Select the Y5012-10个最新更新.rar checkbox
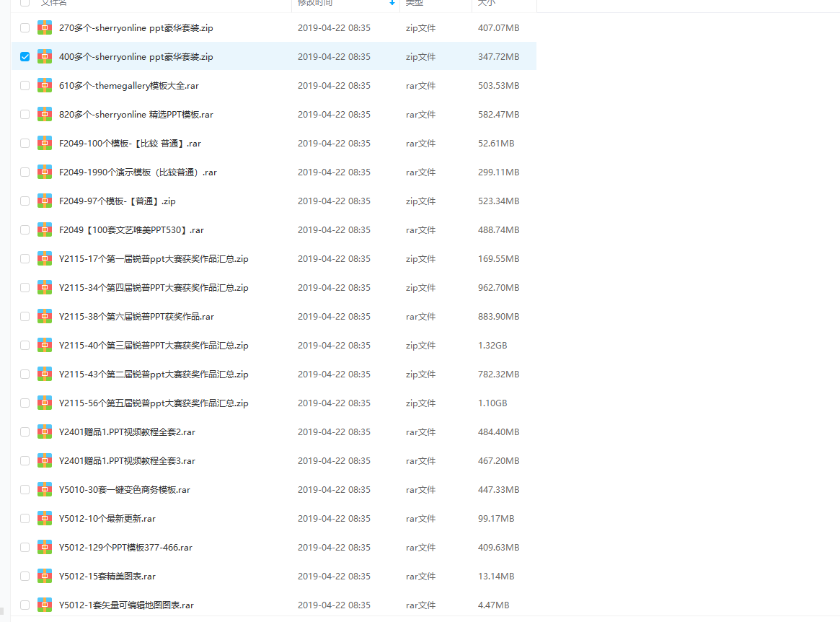 point(25,519)
